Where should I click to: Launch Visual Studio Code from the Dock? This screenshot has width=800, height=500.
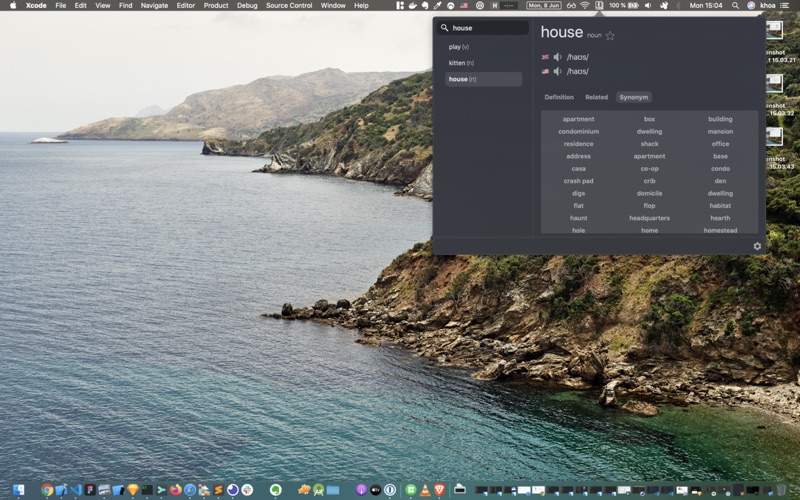[x=76, y=490]
